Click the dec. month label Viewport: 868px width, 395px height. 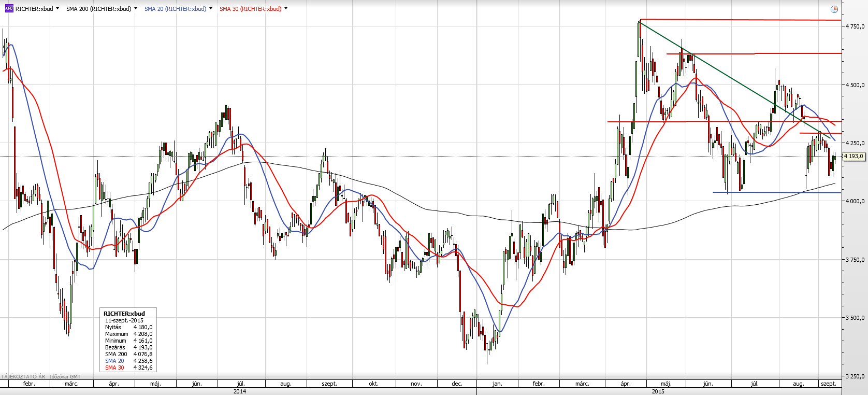[x=457, y=384]
